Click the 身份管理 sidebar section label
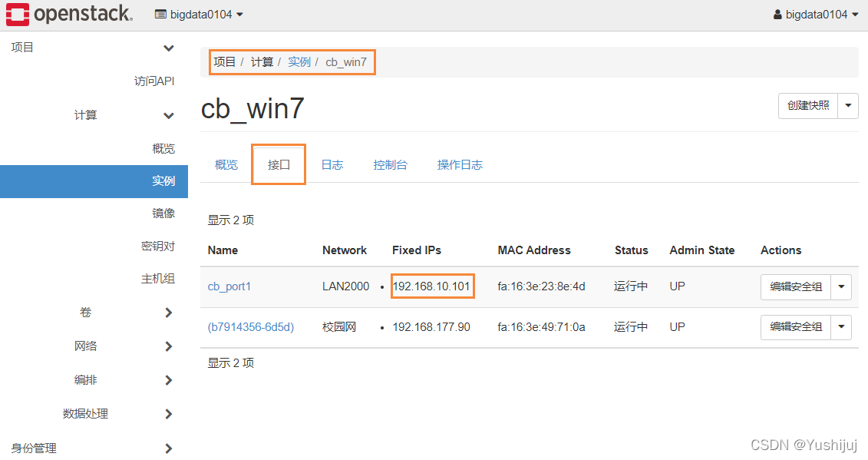 (34, 448)
